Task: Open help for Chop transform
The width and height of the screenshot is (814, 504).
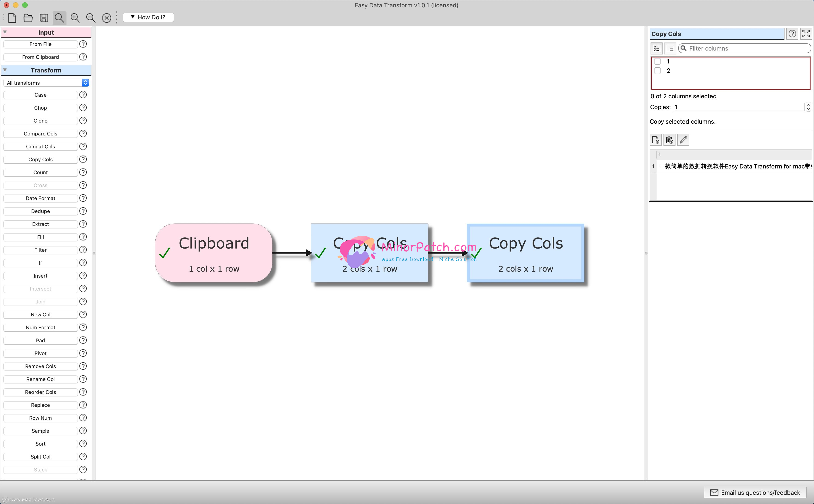Action: (x=83, y=108)
